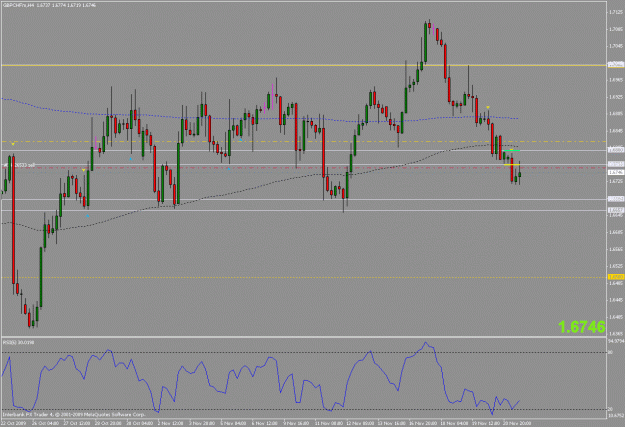Click the large green 1.6746 price display
Screen dimensions: 625x427
pos(582,327)
